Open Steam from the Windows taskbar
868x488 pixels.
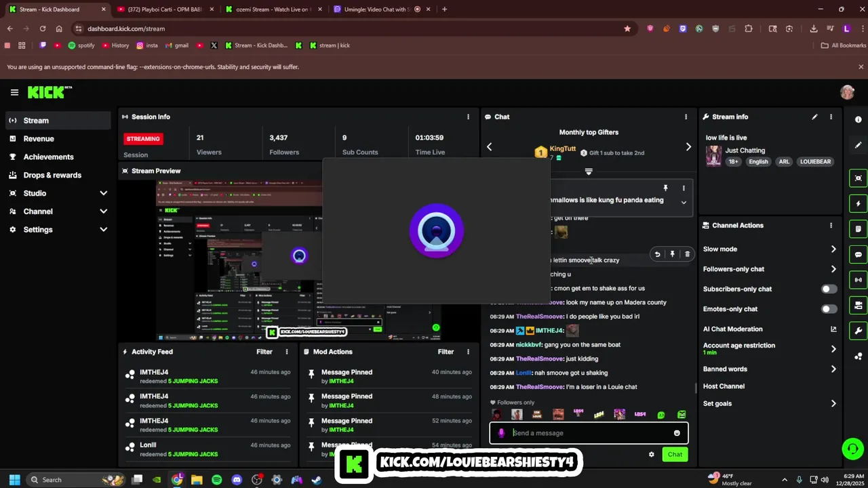click(317, 480)
